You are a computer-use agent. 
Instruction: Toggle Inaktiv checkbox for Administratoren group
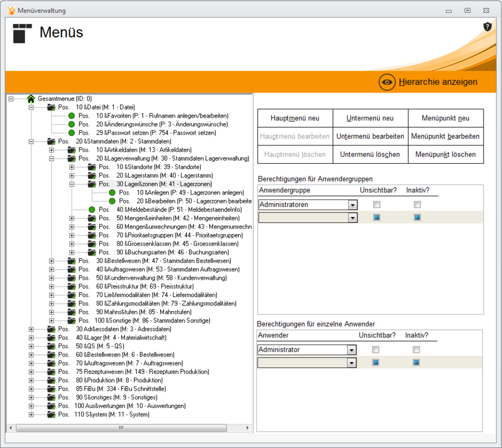(417, 204)
